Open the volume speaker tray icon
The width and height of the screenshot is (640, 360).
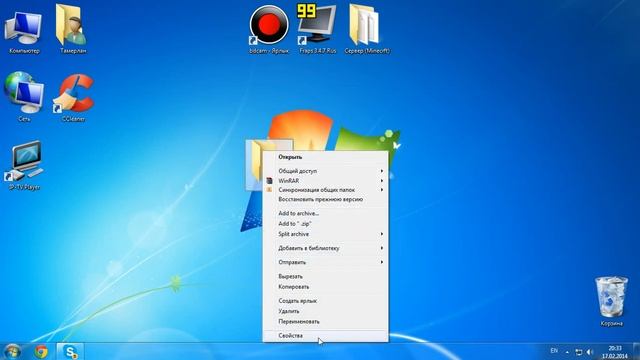pyautogui.click(x=589, y=351)
